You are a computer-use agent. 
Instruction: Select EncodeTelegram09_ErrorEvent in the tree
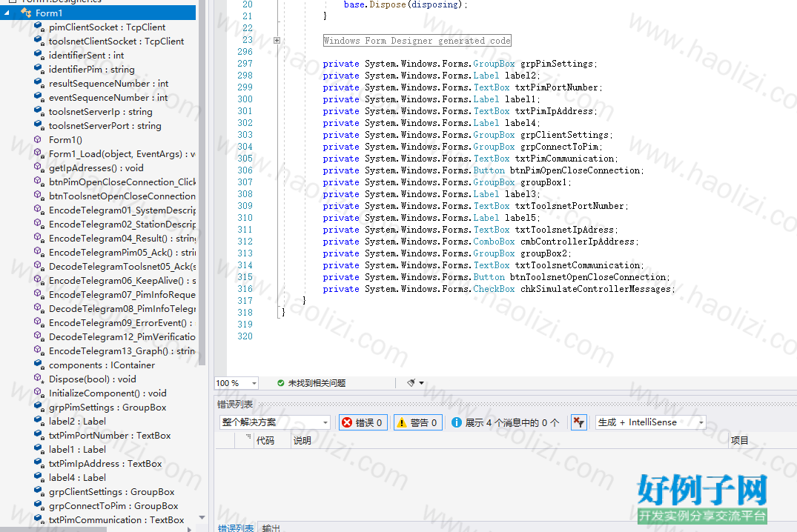[x=122, y=322]
